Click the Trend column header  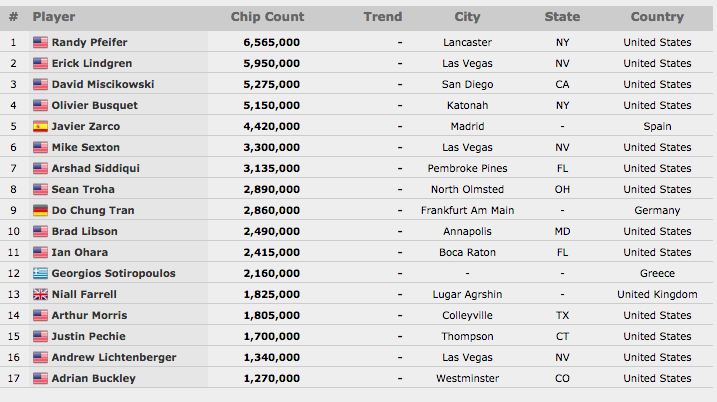click(383, 17)
